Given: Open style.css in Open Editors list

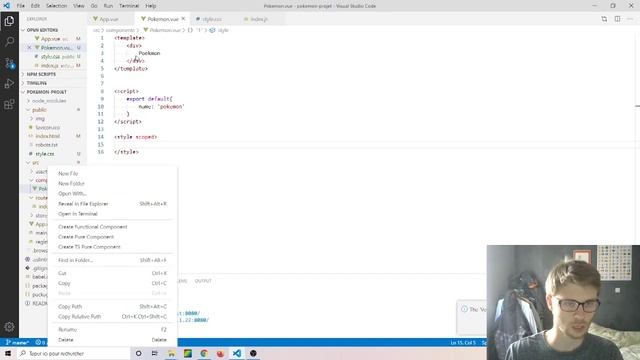Looking at the screenshot, I should 53,57.
